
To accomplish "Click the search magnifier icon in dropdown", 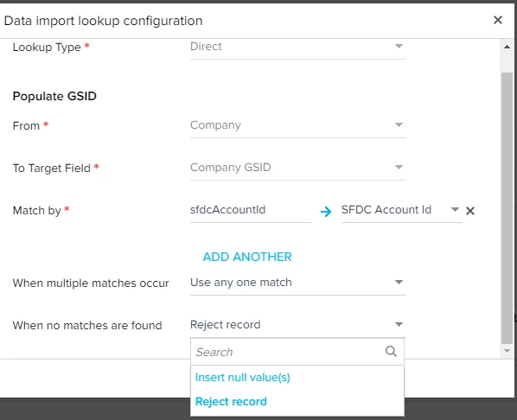I will click(391, 352).
